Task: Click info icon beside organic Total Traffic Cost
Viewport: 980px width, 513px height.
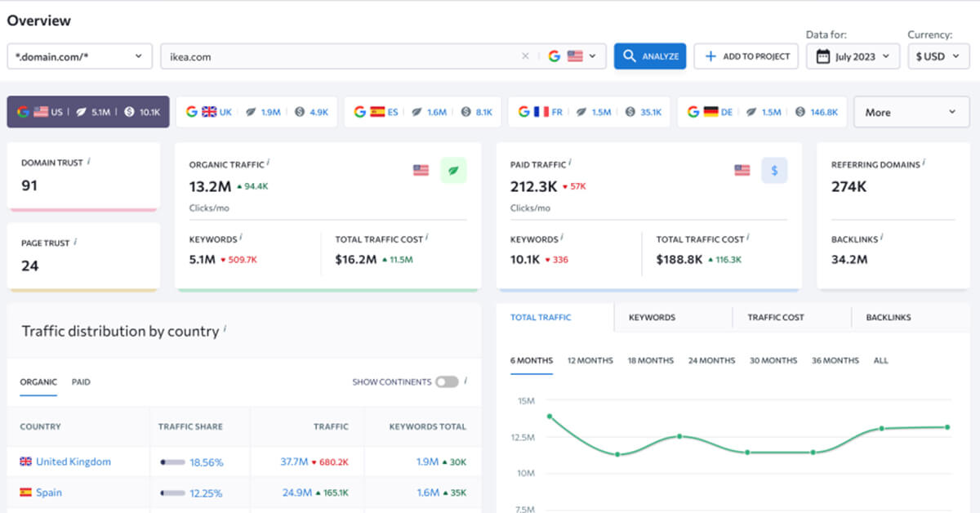Action: [x=427, y=239]
